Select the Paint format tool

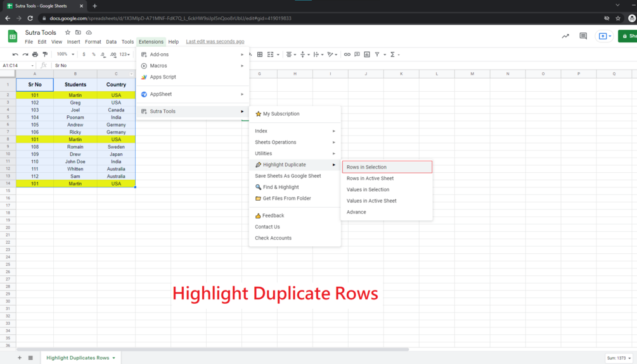pyautogui.click(x=45, y=54)
